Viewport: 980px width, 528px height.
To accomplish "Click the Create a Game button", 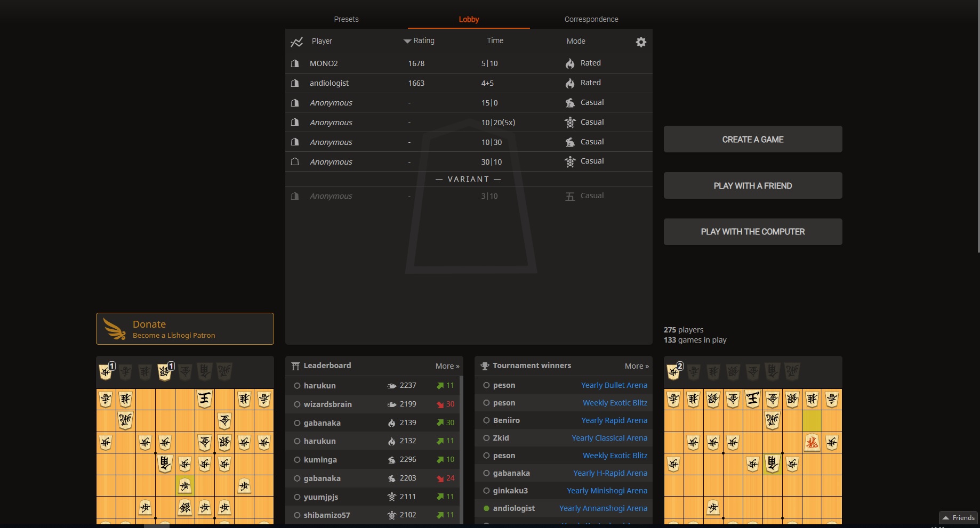I will [x=753, y=139].
